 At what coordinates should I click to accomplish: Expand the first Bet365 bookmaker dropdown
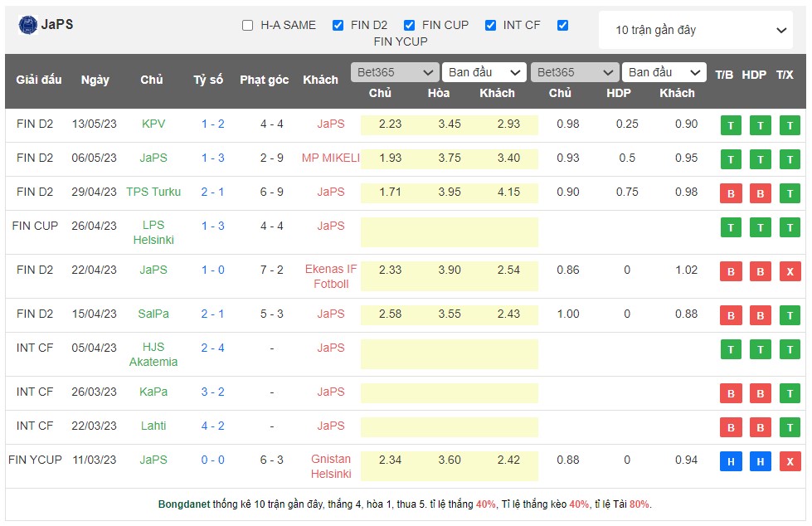(394, 72)
